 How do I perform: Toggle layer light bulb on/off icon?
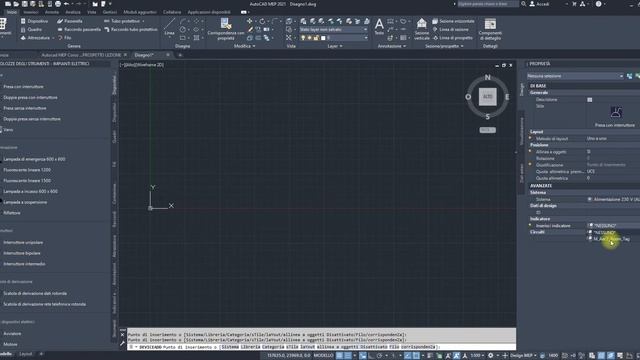click(303, 38)
